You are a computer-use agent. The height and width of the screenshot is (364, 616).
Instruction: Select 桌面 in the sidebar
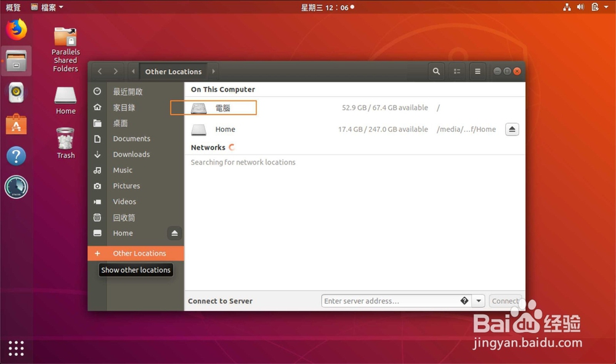[136, 123]
